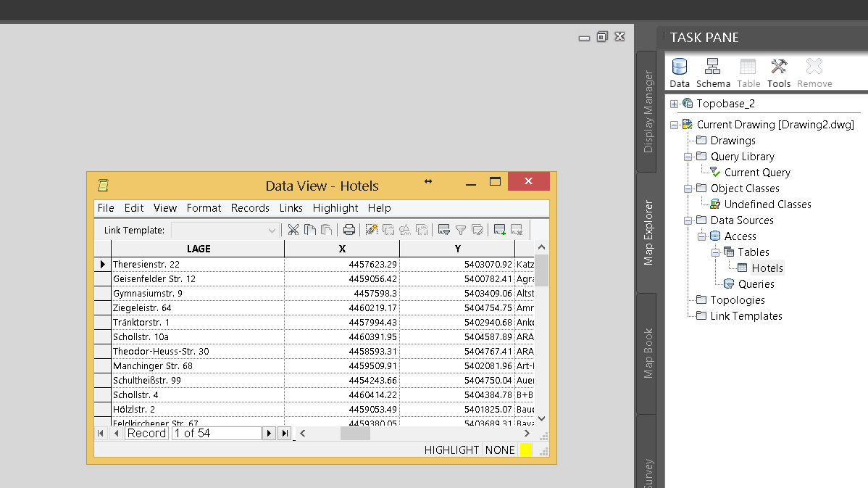
Task: Select the Topologies folder in tree
Action: (x=738, y=300)
